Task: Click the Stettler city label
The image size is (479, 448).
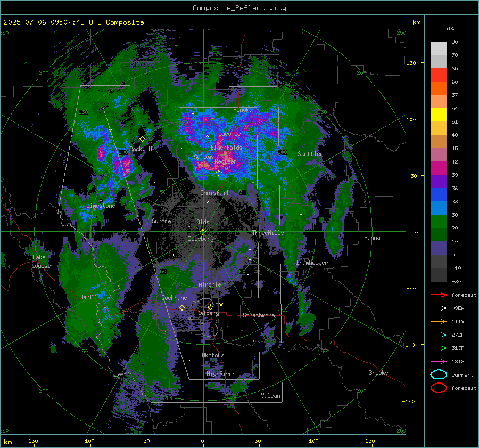Action: coord(310,154)
